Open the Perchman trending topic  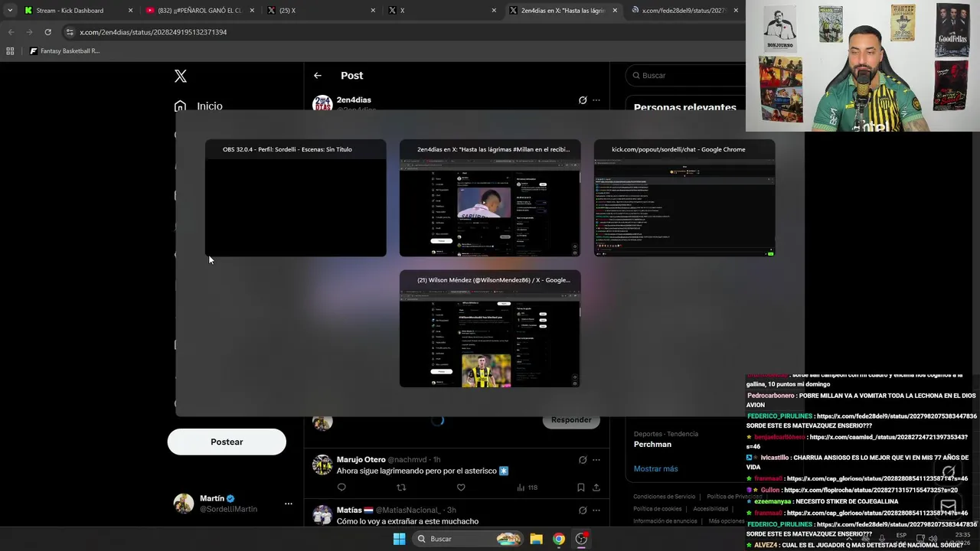click(x=652, y=445)
